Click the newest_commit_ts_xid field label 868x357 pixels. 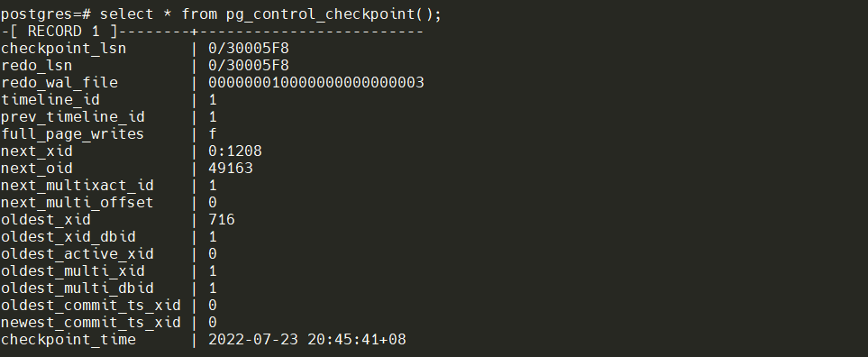coord(91,324)
